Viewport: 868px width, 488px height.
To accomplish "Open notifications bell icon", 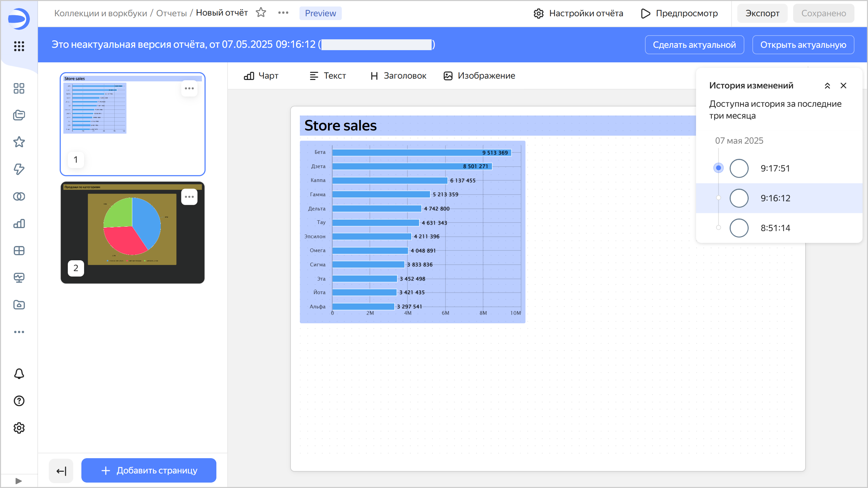I will pos(19,374).
